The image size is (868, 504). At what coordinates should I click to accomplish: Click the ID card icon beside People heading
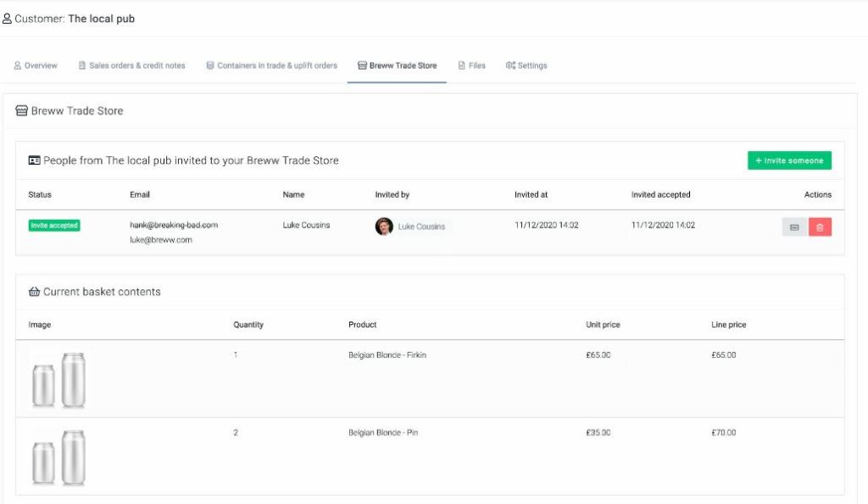pyautogui.click(x=34, y=160)
